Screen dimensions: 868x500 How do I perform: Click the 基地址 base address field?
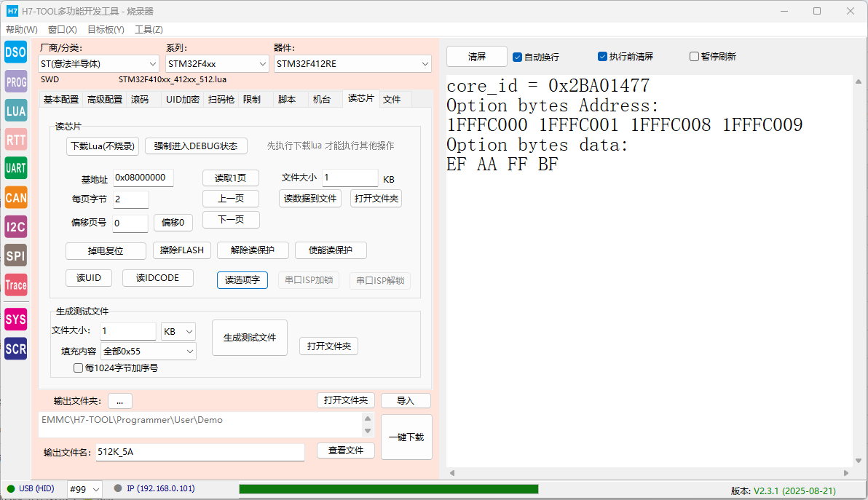point(142,178)
